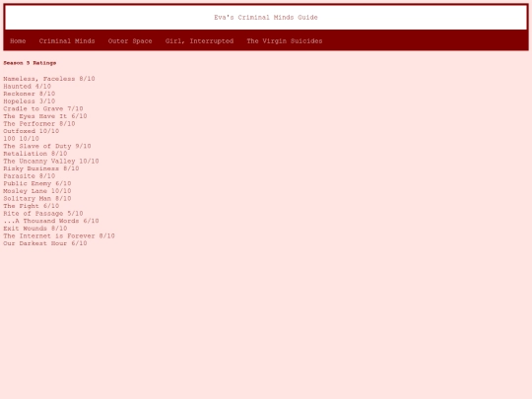The width and height of the screenshot is (532, 399).
Task: Click the Reckoner 8/10 entry
Action: click(30, 94)
